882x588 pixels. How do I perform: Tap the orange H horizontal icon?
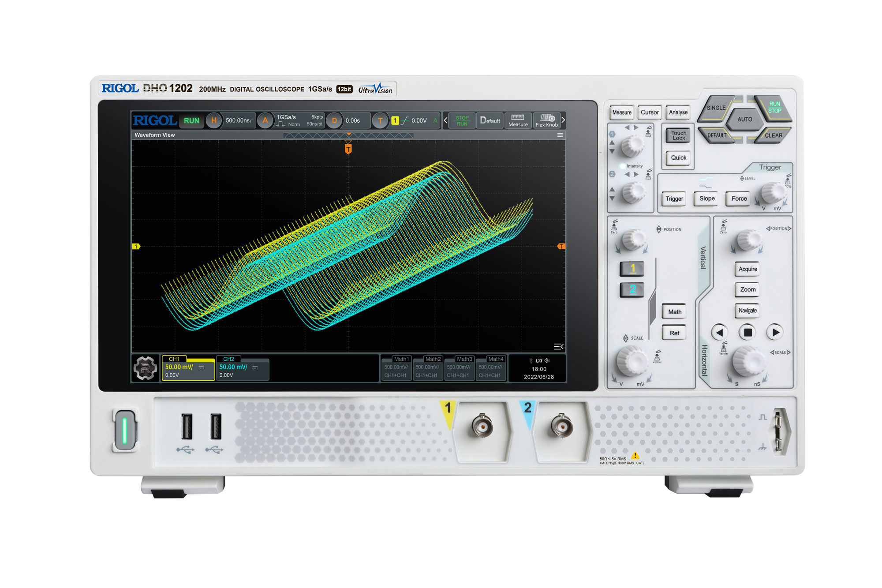(214, 120)
